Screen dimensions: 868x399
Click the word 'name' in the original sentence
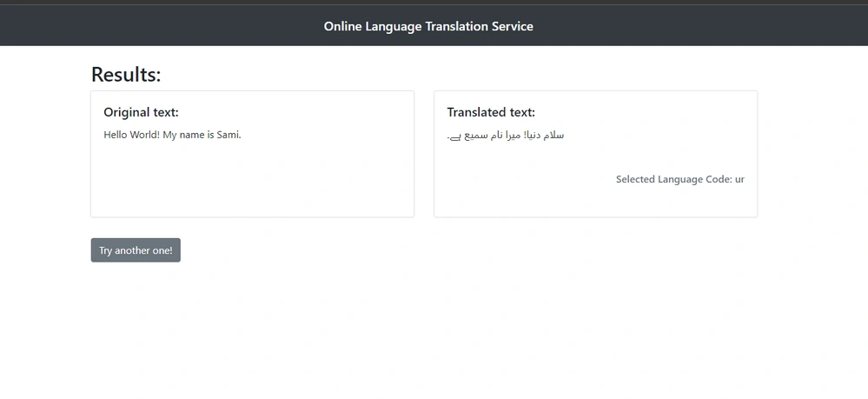point(192,136)
